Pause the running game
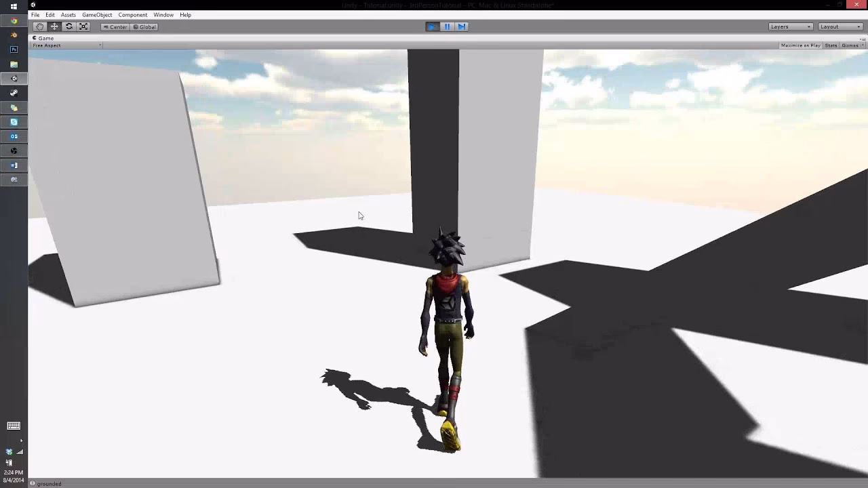The height and width of the screenshot is (488, 868). (x=447, y=26)
